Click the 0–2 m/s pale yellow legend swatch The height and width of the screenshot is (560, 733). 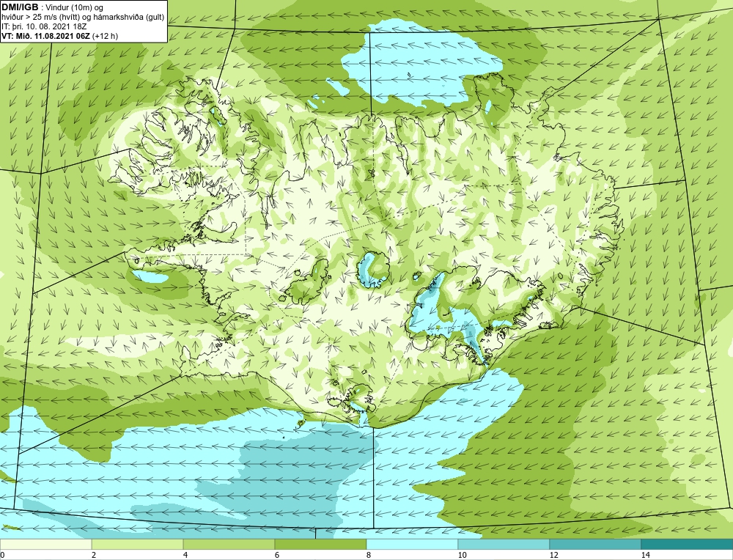point(45,544)
